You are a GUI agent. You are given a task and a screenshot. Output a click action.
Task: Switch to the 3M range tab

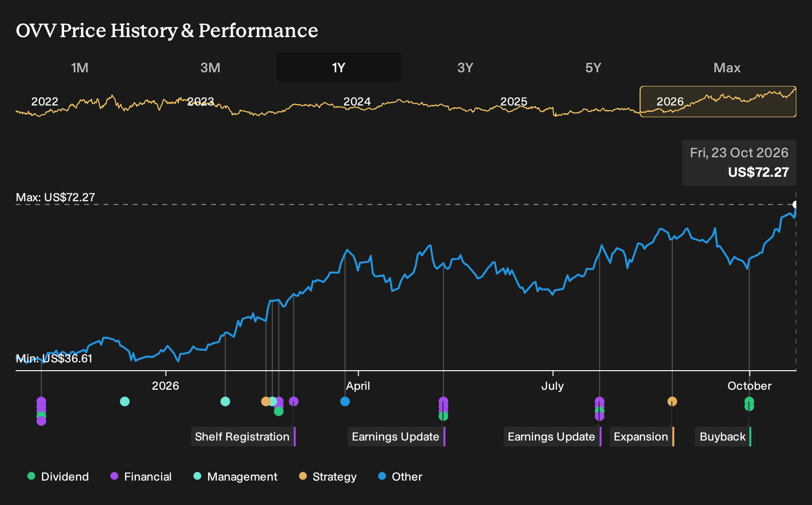coord(210,67)
